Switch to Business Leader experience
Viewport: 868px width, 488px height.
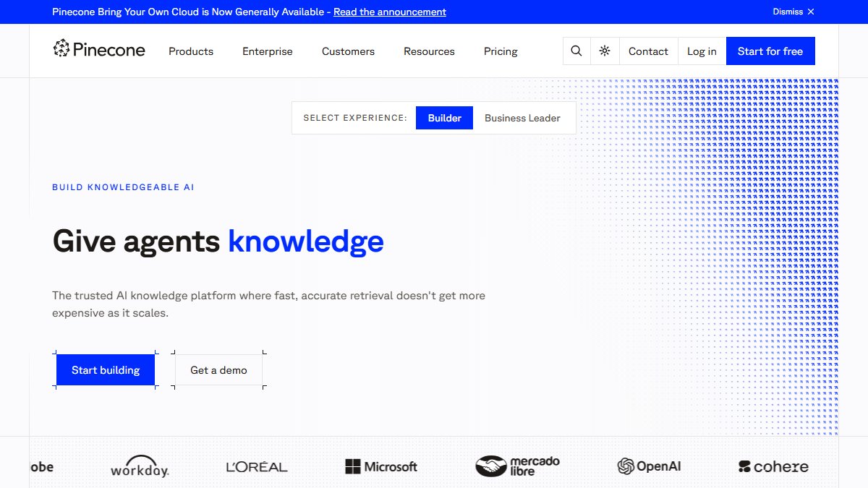point(522,118)
